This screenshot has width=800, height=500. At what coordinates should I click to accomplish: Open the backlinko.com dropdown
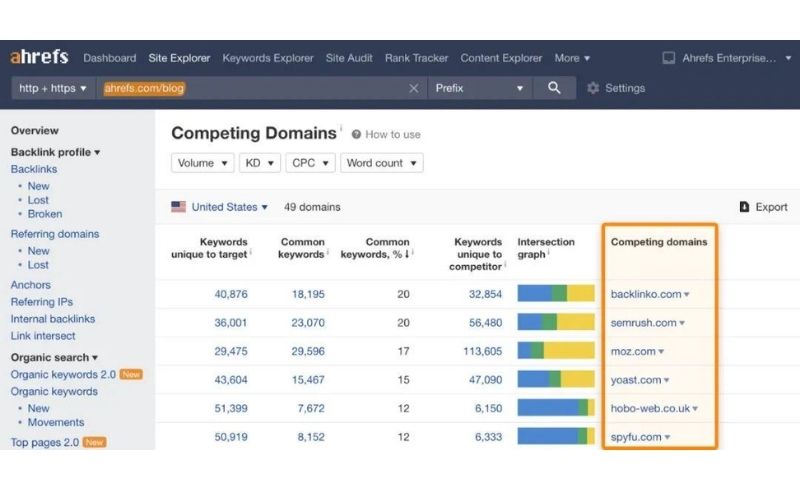point(686,294)
